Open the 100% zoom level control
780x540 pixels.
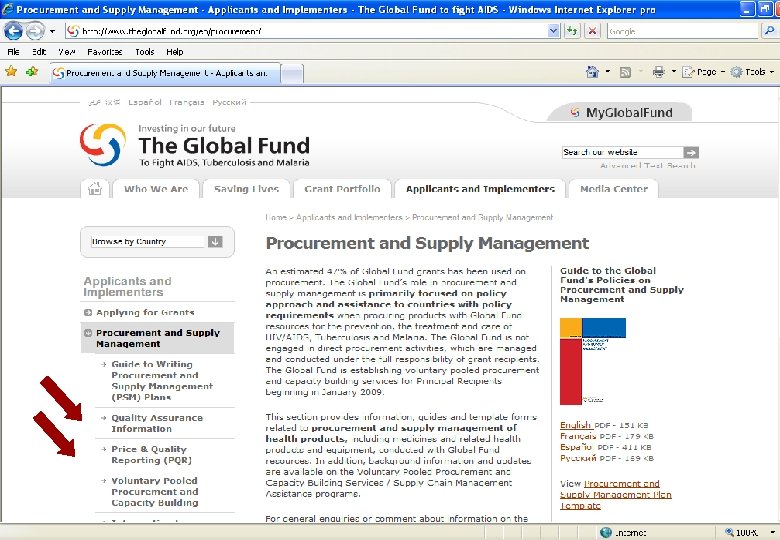[749, 533]
